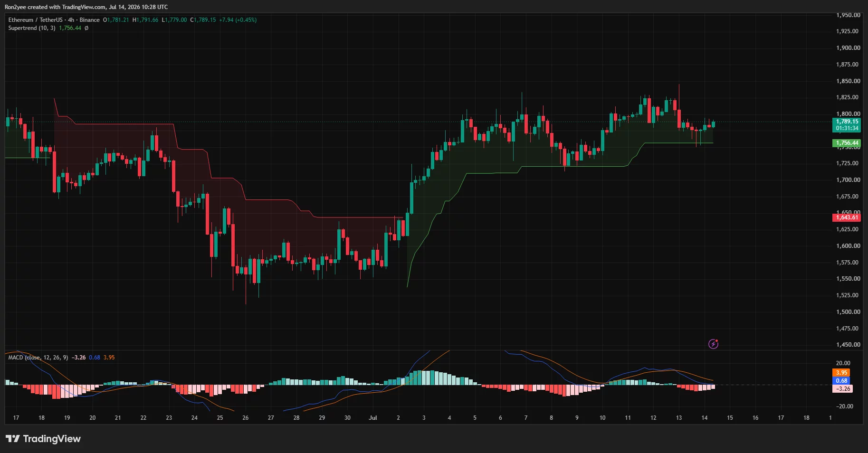
Task: Click the purple lightning bolt icon
Action: coord(713,344)
